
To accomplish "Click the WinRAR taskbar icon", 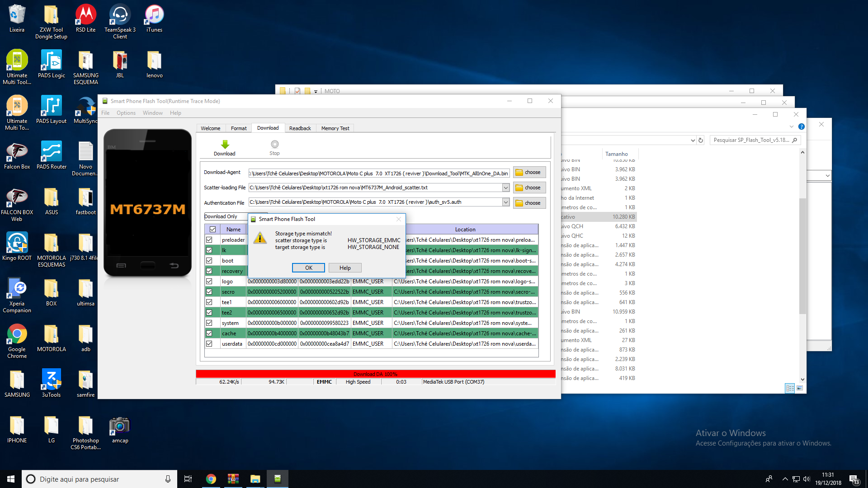I will [x=233, y=479].
